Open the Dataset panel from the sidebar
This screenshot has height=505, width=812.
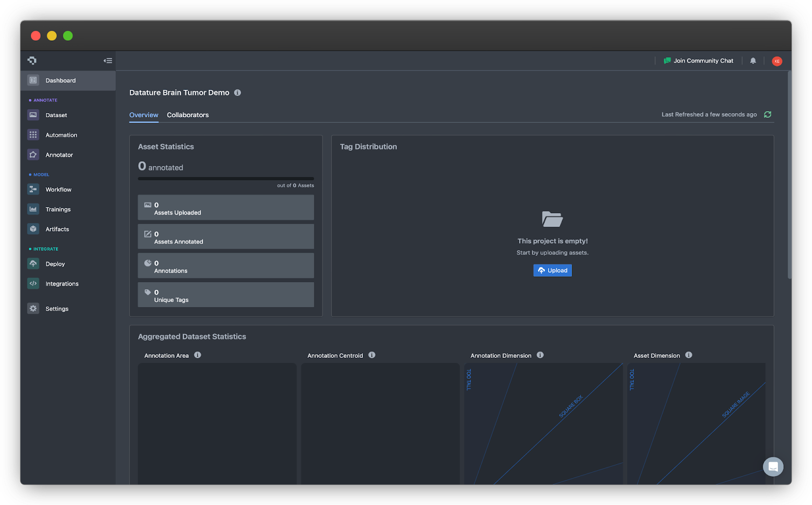point(56,115)
